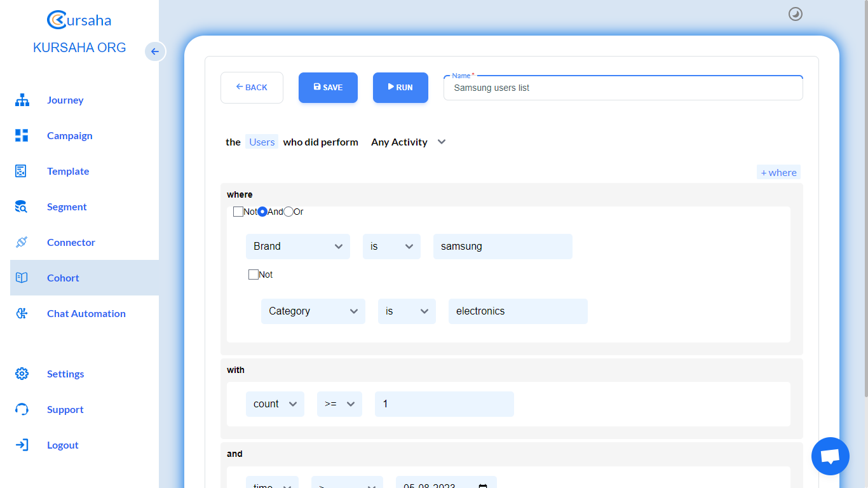
Task: Click the Segment database search icon
Action: tap(21, 207)
